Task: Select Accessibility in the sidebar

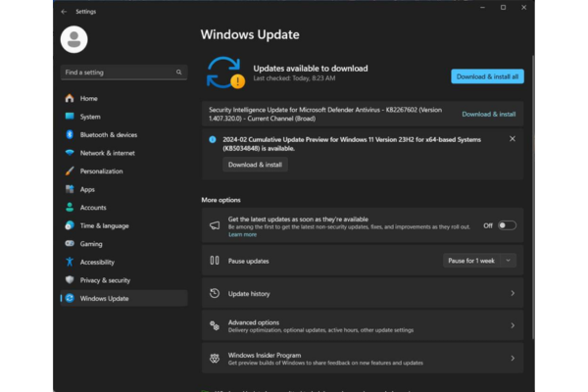Action: click(x=123, y=263)
